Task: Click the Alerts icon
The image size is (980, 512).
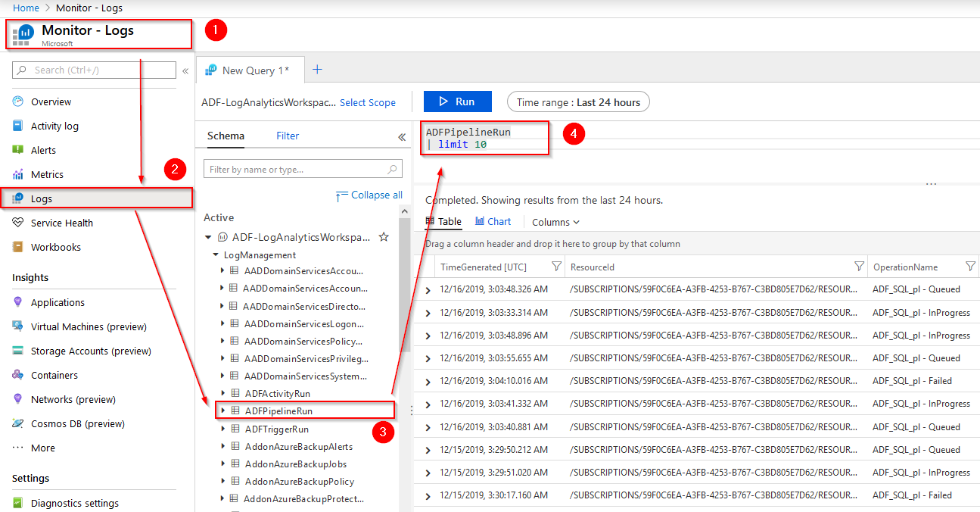Action: pos(18,150)
